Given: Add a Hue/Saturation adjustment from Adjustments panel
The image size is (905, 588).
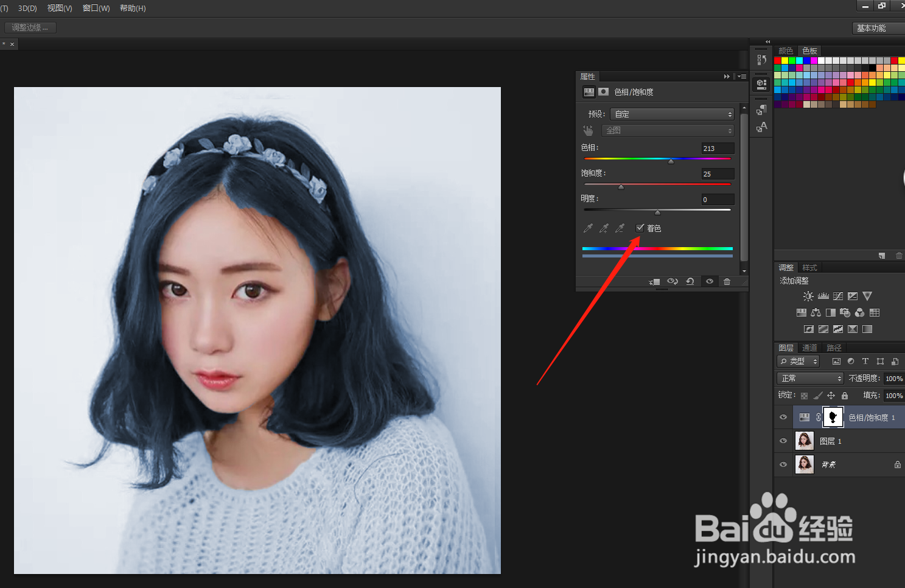Looking at the screenshot, I should [802, 313].
